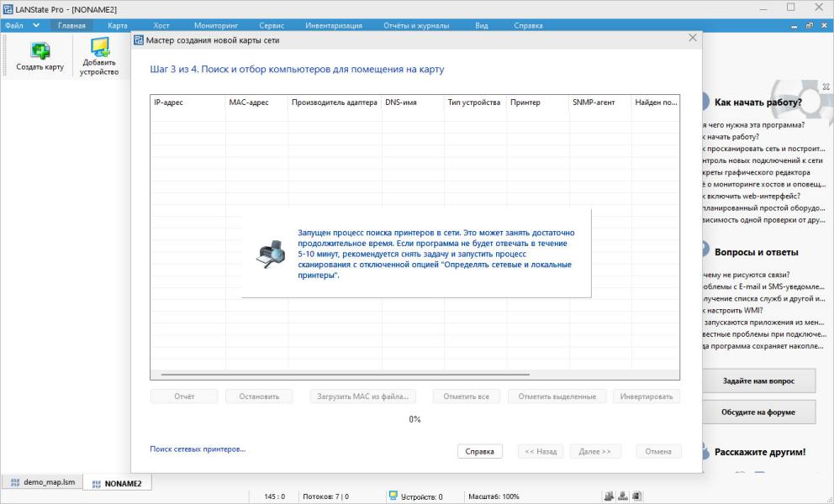Image resolution: width=834 pixels, height=504 pixels.
Task: Open the link about секреты графического редактора
Action: point(757,172)
